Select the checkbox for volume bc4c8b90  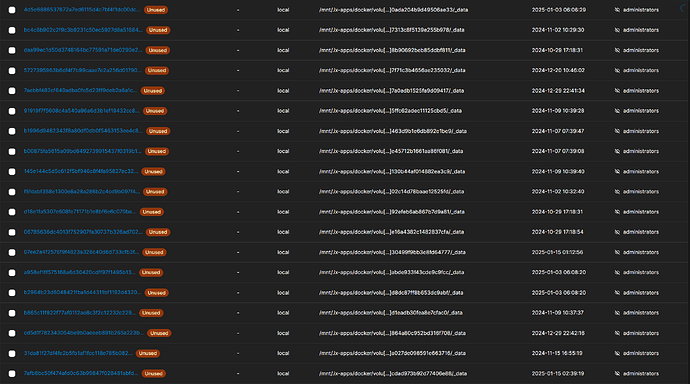tap(12, 30)
